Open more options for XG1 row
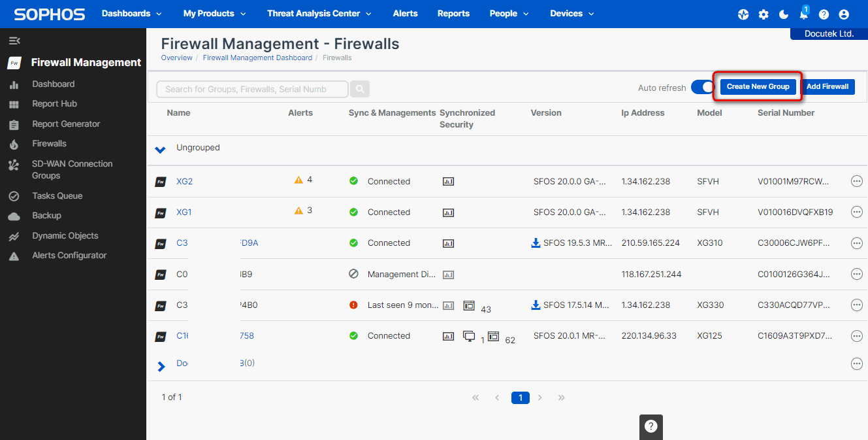The height and width of the screenshot is (440, 868). tap(857, 212)
